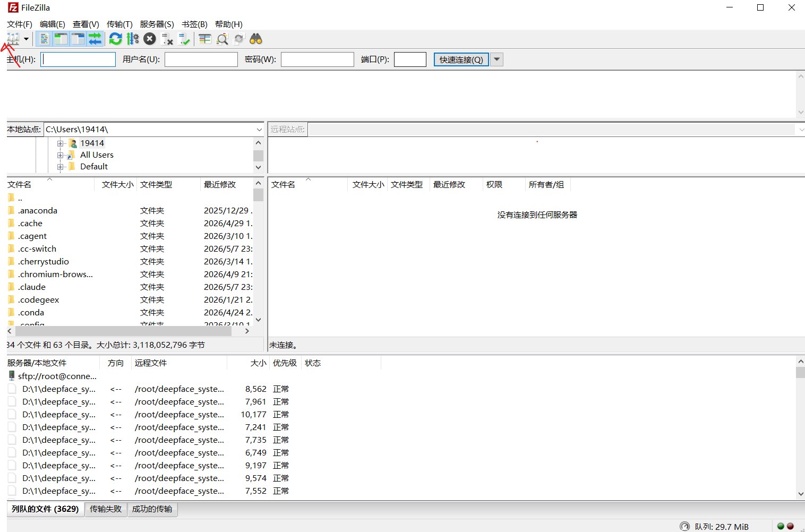This screenshot has height=532, width=805.
Task: Toggle synchronized browsing
Action: [239, 39]
